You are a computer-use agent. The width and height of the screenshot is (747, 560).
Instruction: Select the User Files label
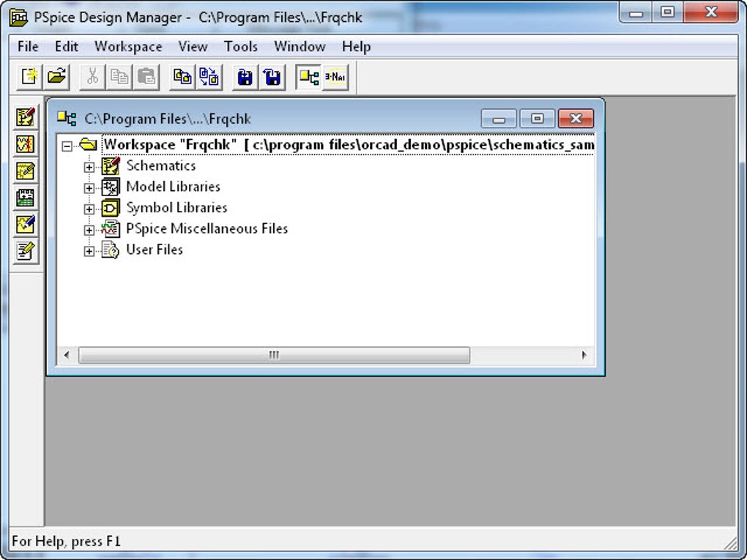point(155,250)
